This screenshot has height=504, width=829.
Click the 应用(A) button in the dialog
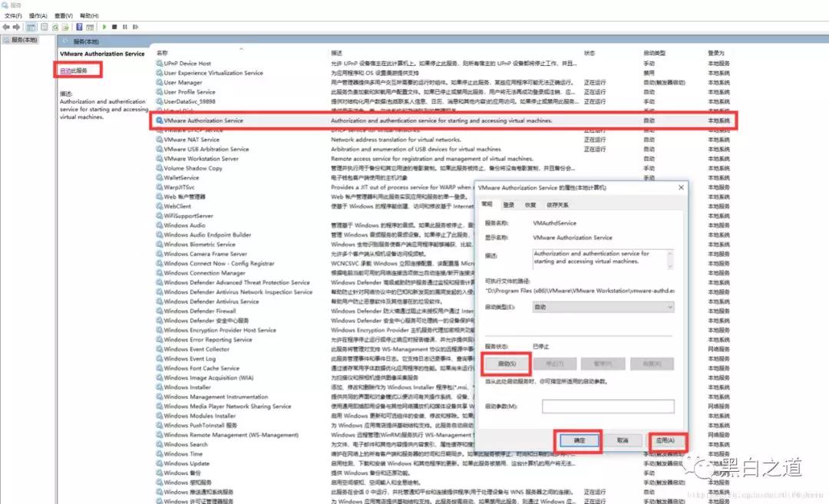[x=666, y=440]
